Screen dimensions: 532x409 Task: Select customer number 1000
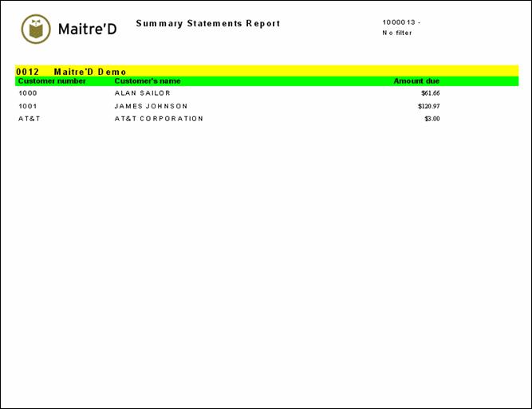pos(28,93)
